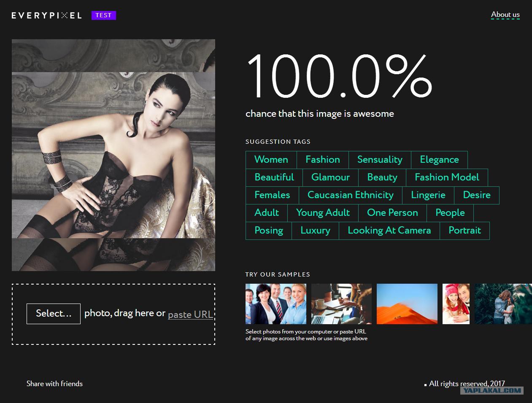
Task: Click the Everypixel logo
Action: coord(46,16)
